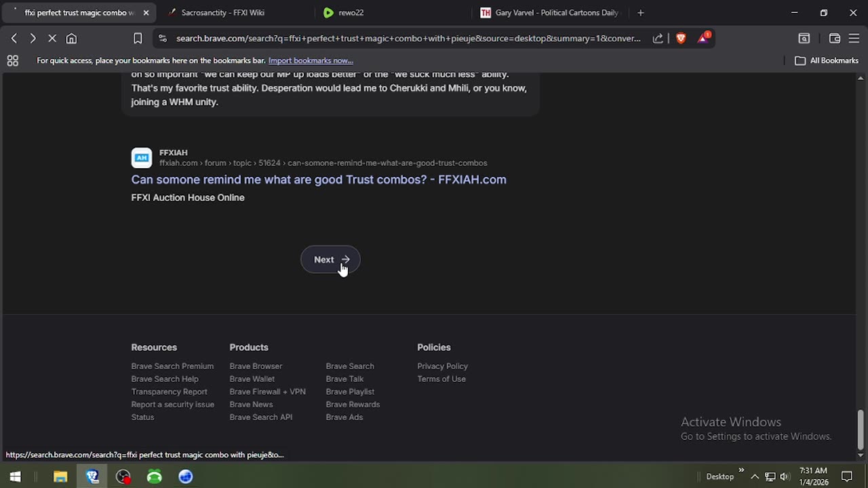The height and width of the screenshot is (488, 868).
Task: Open the Brave Shields lion icon
Action: [x=681, y=39]
